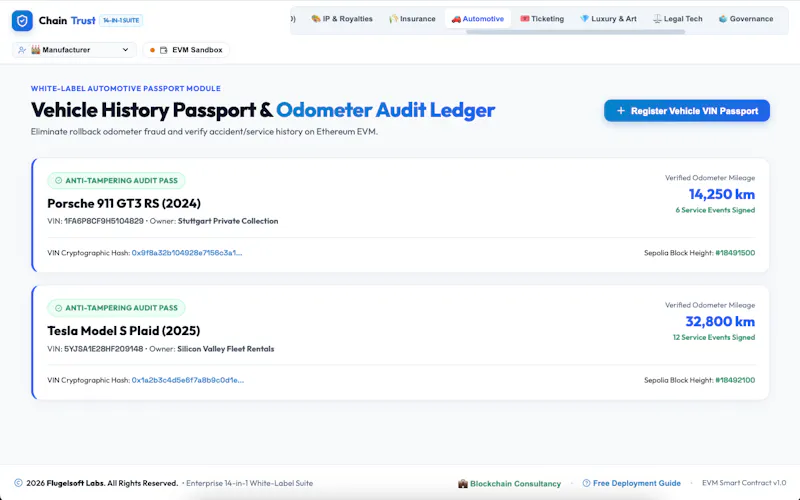The width and height of the screenshot is (800, 500).
Task: Switch to the Insurance tab
Action: (412, 19)
